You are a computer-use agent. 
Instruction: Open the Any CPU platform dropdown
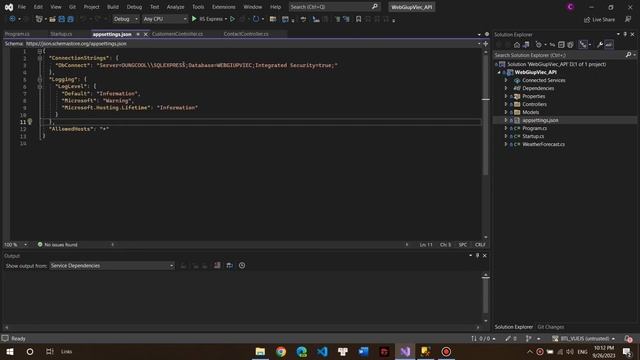(165, 19)
